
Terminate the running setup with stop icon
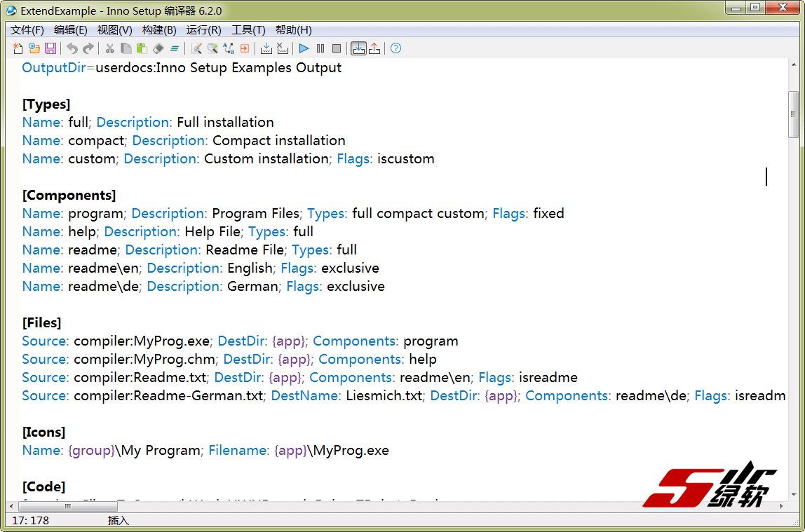click(337, 49)
